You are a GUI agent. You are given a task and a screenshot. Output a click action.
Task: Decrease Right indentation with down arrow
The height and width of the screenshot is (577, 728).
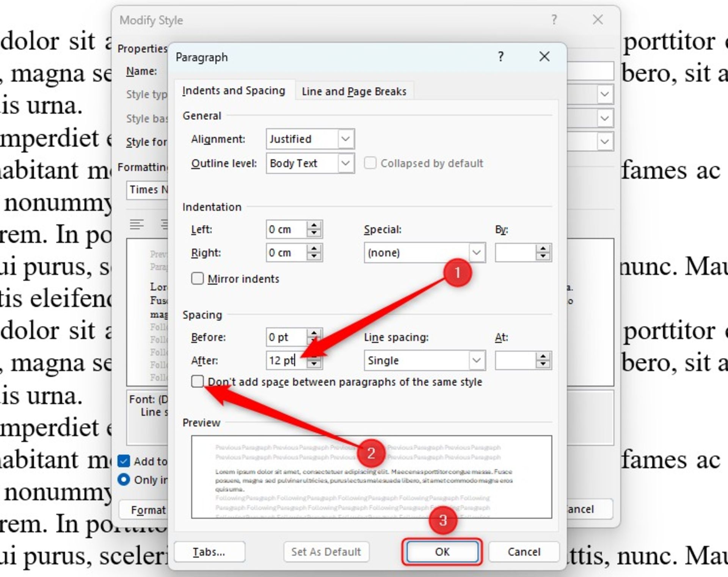[314, 257]
